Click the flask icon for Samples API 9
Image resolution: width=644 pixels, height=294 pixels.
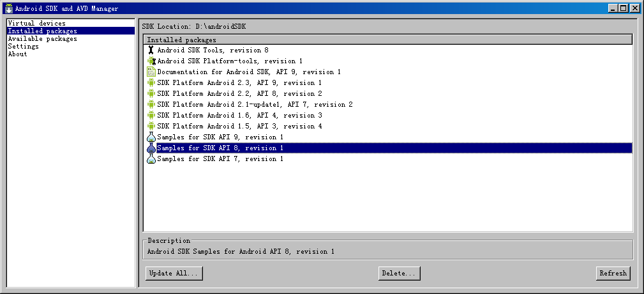[151, 137]
